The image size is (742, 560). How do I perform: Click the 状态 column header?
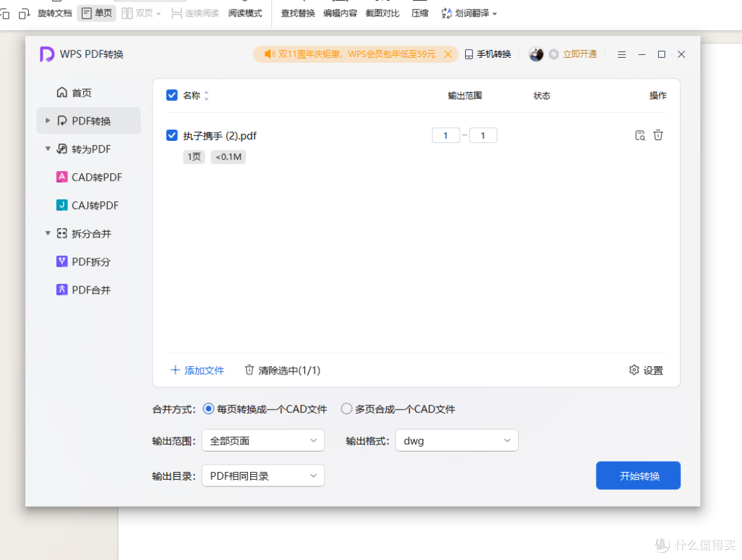click(x=542, y=96)
